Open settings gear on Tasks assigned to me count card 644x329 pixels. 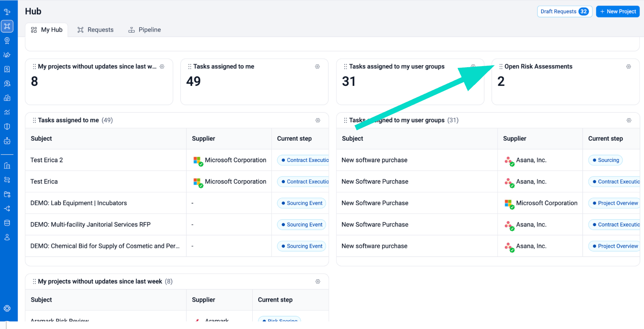(317, 66)
